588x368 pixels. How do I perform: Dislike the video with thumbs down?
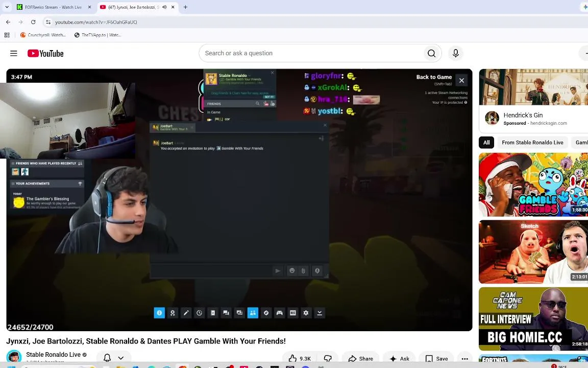328,359
